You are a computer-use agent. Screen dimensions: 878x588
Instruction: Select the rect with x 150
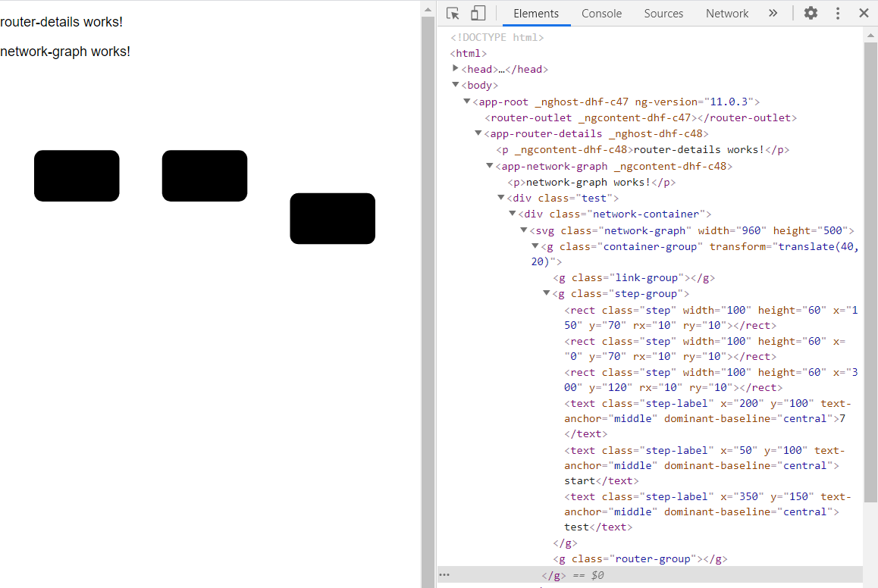click(x=711, y=317)
